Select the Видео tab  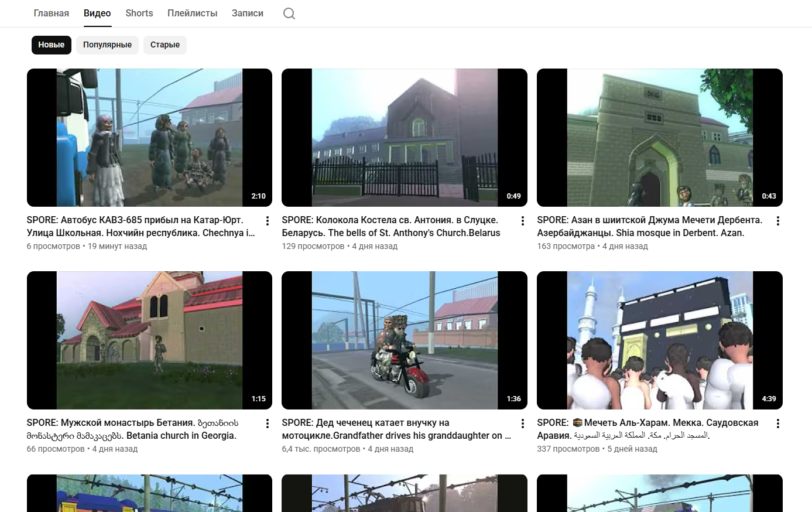coord(97,13)
